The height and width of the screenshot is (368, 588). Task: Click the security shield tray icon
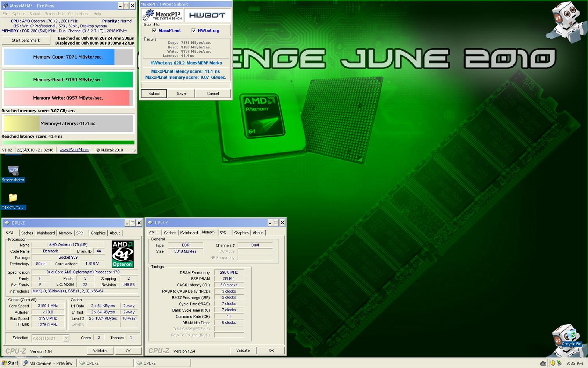[553, 363]
